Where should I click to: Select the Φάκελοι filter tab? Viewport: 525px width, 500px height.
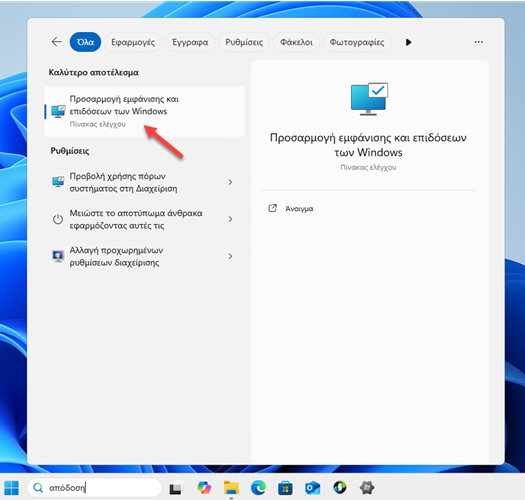[x=296, y=42]
